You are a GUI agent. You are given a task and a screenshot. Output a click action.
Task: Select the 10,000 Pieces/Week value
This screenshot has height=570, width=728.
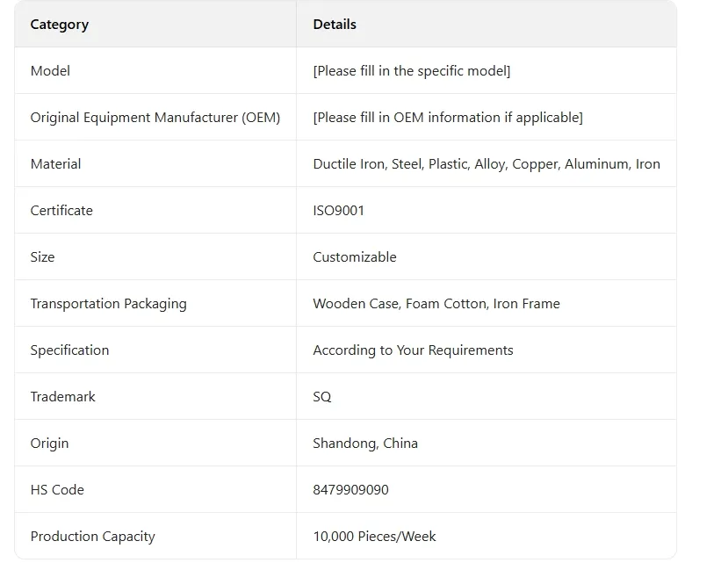click(x=374, y=537)
